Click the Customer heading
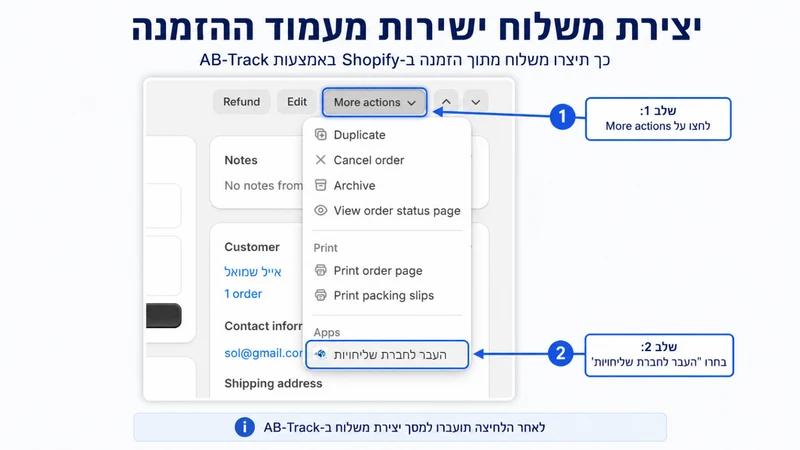This screenshot has width=800, height=450. [x=252, y=247]
